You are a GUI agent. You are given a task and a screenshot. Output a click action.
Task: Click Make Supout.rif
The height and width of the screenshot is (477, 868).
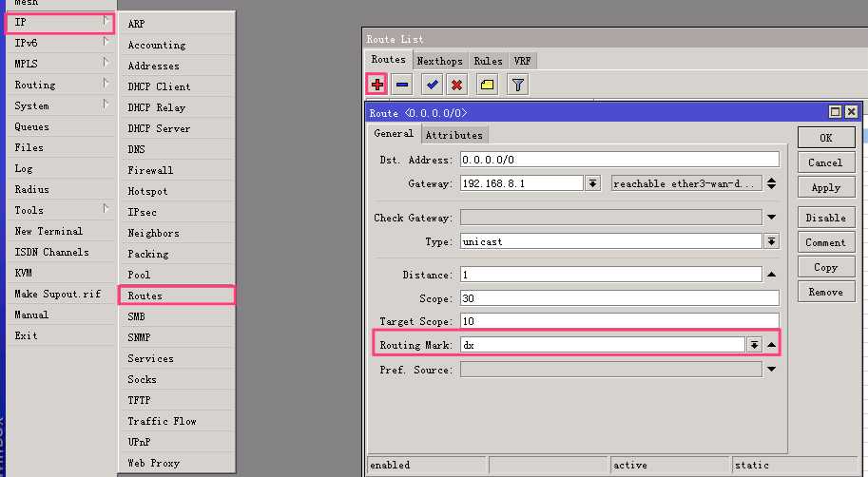tap(60, 294)
